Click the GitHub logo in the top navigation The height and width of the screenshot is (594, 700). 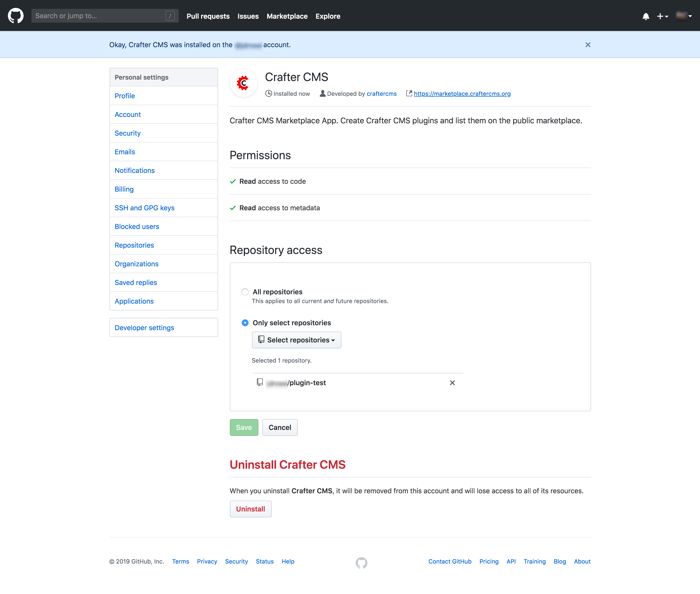pyautogui.click(x=16, y=16)
